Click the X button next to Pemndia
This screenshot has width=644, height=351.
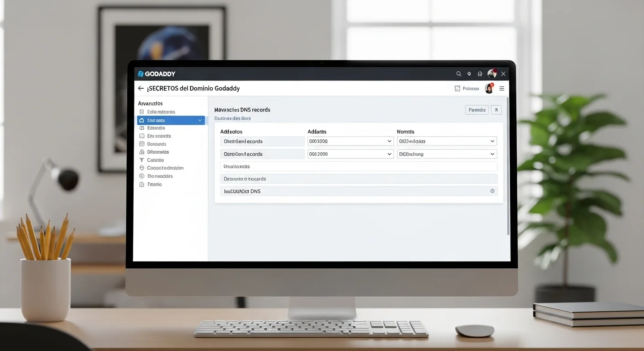496,110
